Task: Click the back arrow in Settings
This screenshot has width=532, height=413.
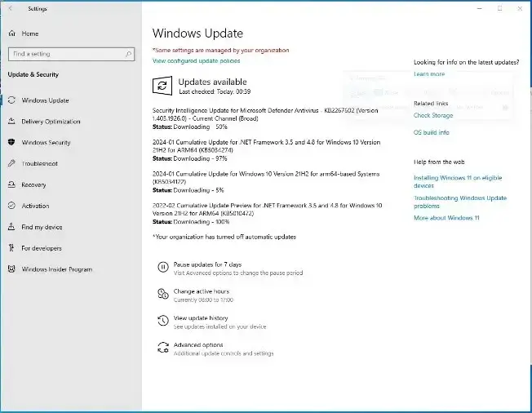Action: (11, 8)
